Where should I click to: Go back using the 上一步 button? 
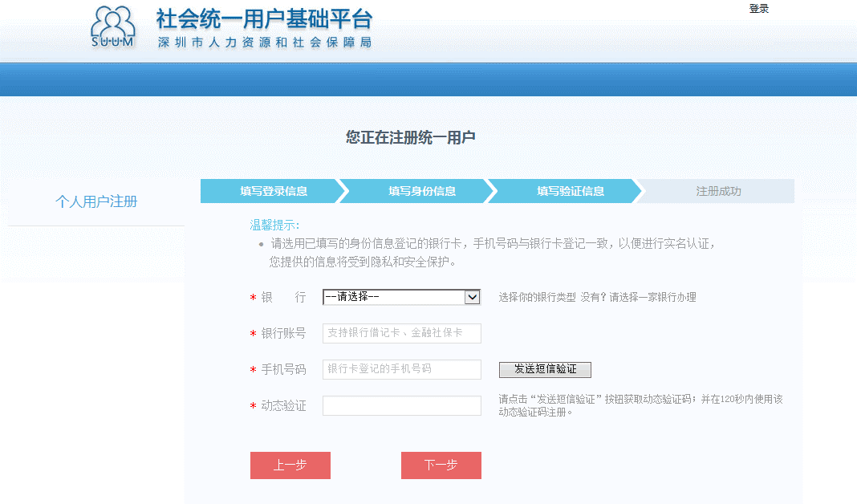290,465
